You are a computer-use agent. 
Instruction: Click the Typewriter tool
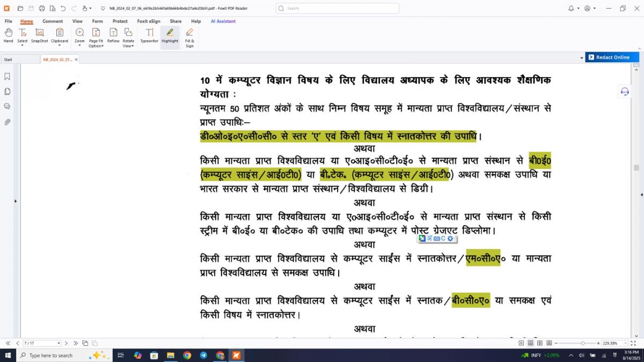pyautogui.click(x=149, y=35)
